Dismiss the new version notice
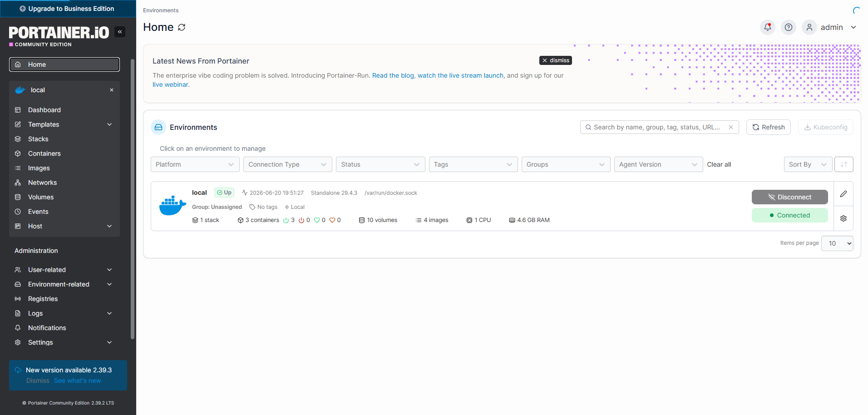 [x=38, y=380]
